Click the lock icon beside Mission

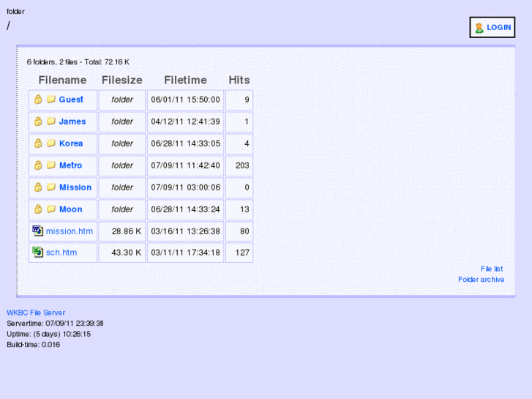click(38, 187)
